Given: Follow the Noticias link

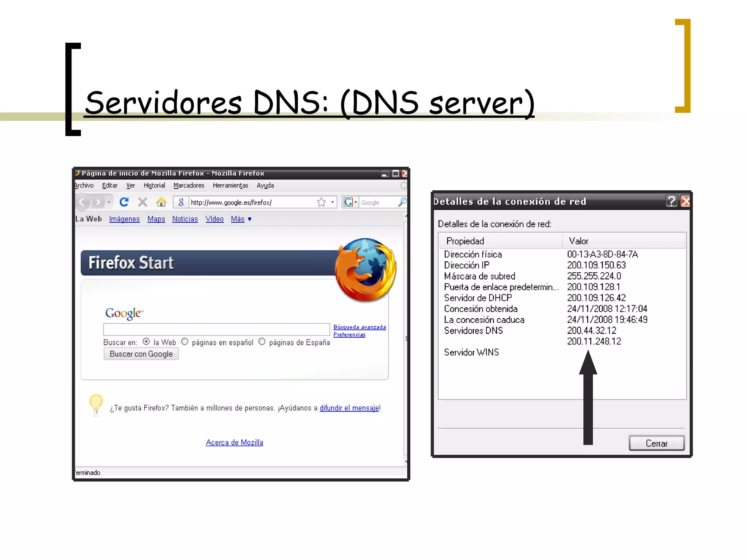Looking at the screenshot, I should (185, 219).
